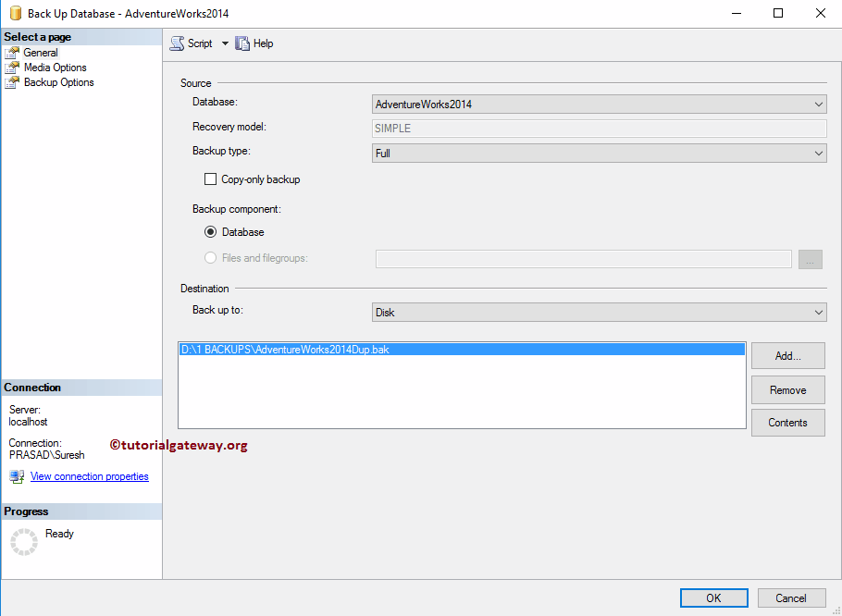Open the Media Options page

(56, 68)
